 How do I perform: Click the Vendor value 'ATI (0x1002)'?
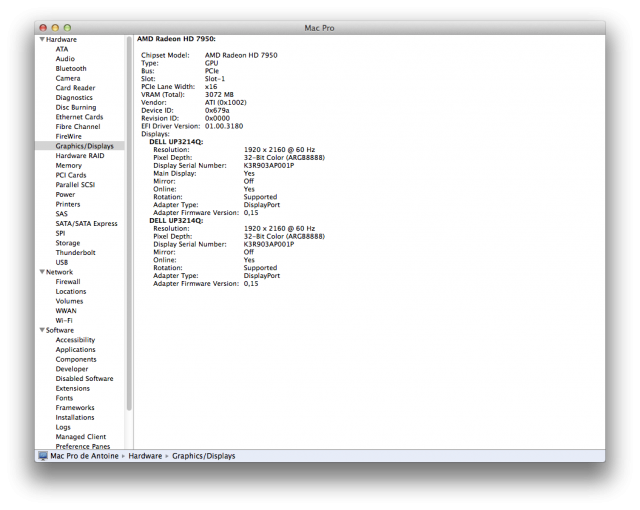tap(225, 102)
